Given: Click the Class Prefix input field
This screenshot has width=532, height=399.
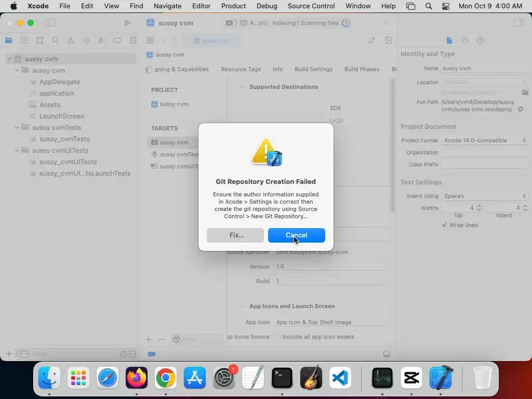Looking at the screenshot, I should (x=485, y=164).
